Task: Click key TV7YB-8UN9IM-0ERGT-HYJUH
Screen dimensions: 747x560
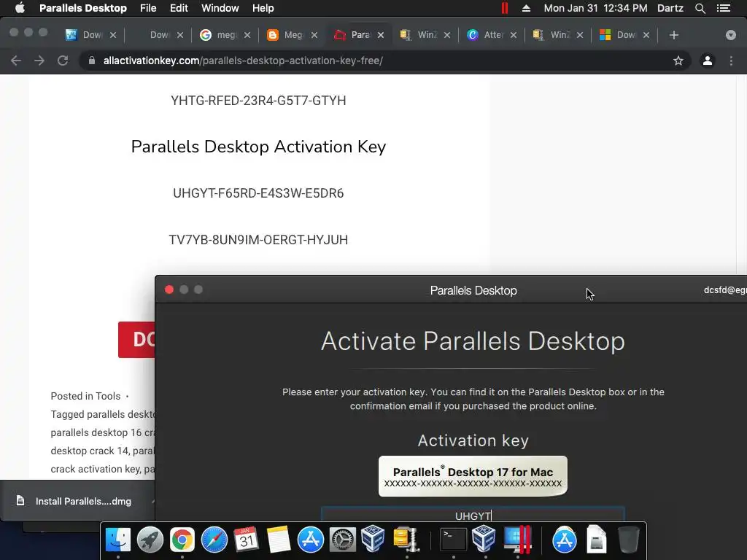Action: [258, 239]
